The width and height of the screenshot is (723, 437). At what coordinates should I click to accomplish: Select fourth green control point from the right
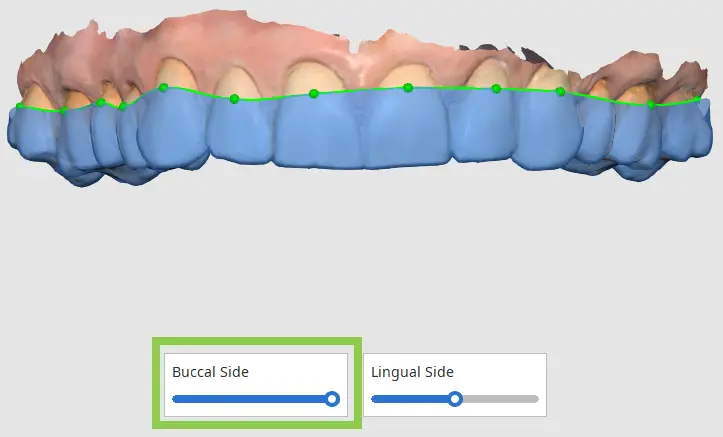tap(496, 89)
